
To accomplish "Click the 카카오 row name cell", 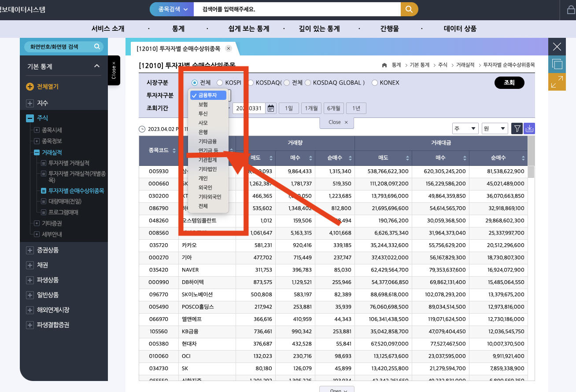I will coord(207,245).
